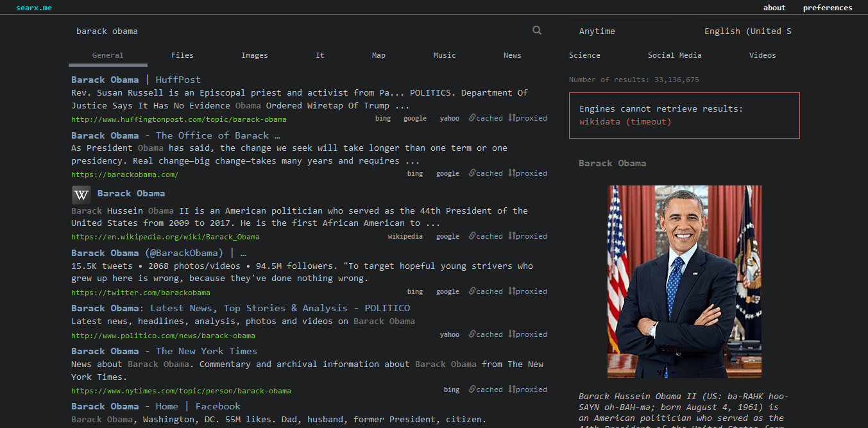Viewport: 868px width, 428px height.
Task: Click the barackobama.com green URL
Action: (x=125, y=175)
